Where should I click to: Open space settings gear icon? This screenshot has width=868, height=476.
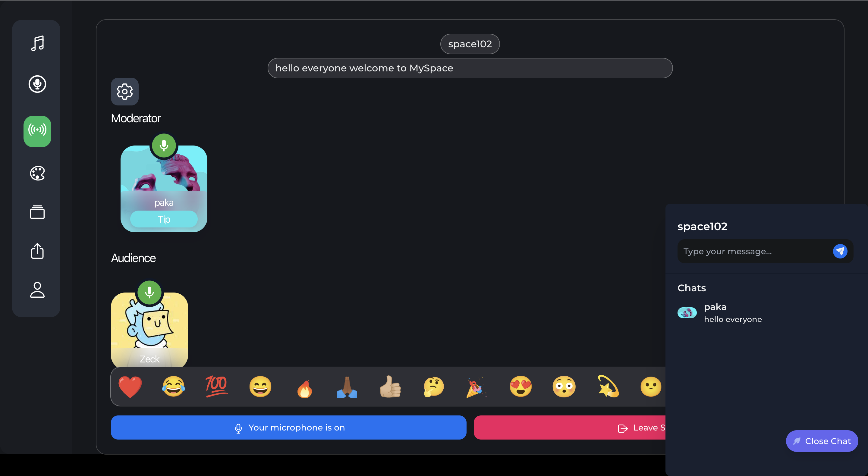124,91
